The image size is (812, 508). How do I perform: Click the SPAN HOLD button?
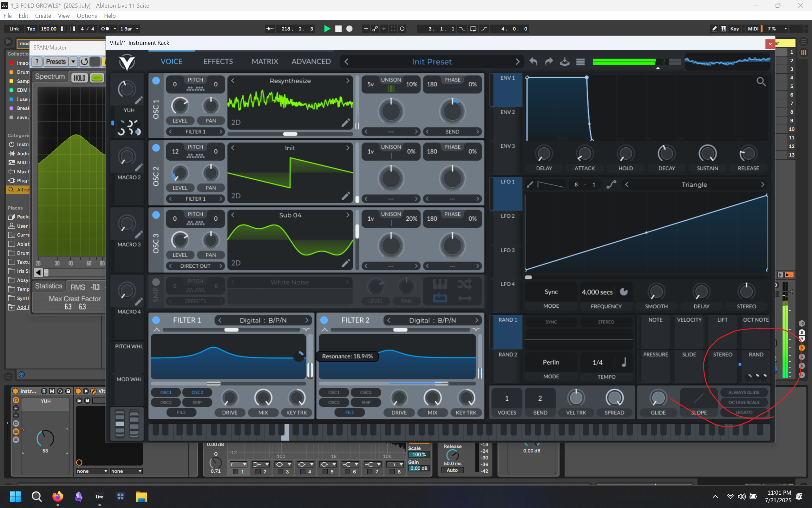click(x=79, y=78)
